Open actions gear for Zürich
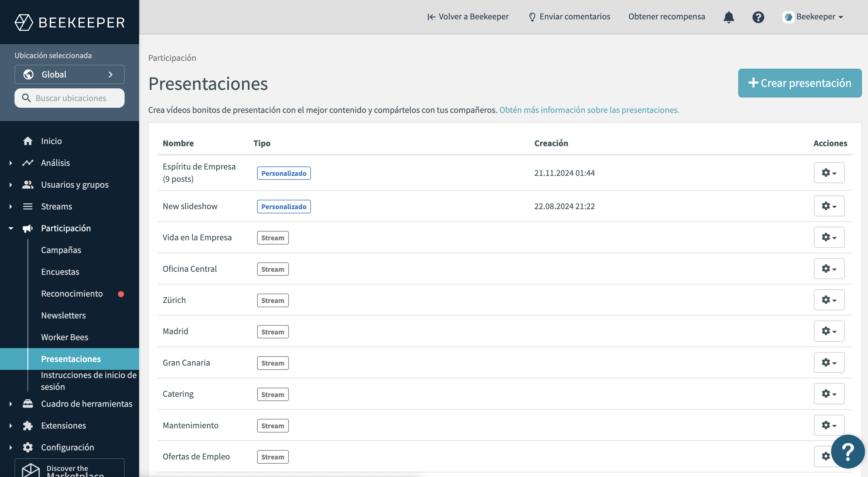Image resolution: width=868 pixels, height=477 pixels. [829, 300]
